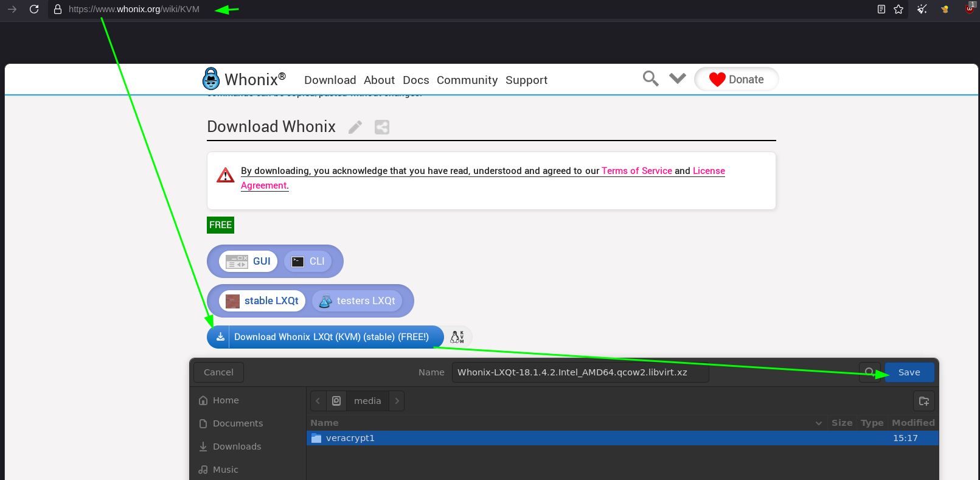Click the search icon in save dialog

click(869, 372)
